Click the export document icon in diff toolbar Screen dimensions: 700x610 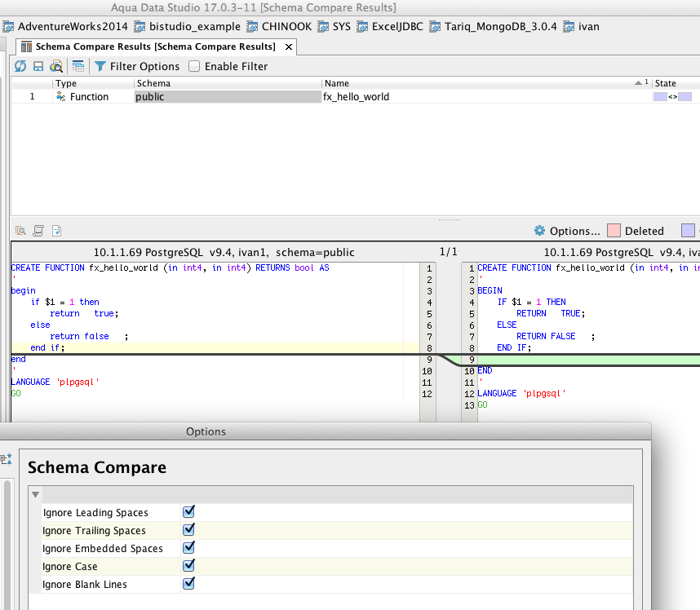point(56,231)
